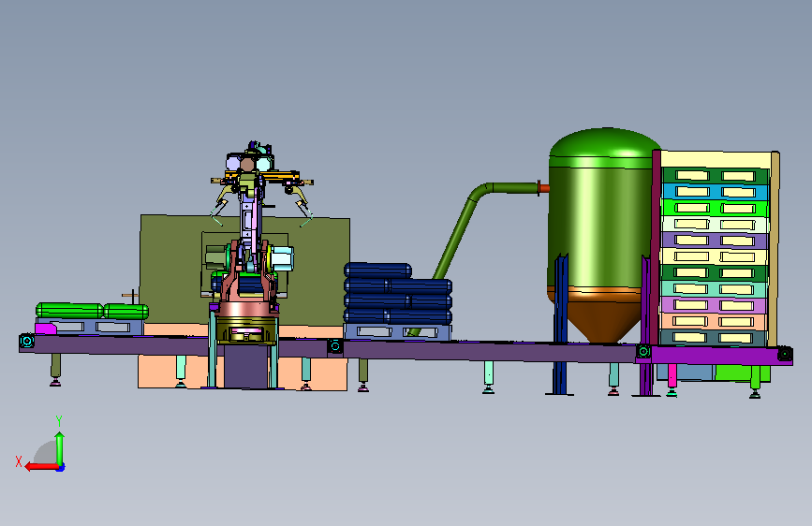Select the orange cone hopper under the tank
This screenshot has width=812, height=526.
click(x=603, y=315)
